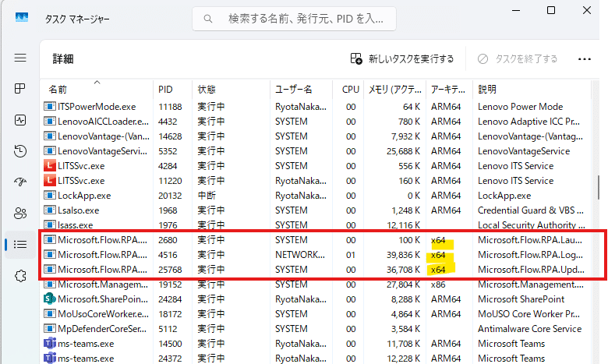Open the Processes page icon in sidebar
The width and height of the screenshot is (608, 364).
20,89
